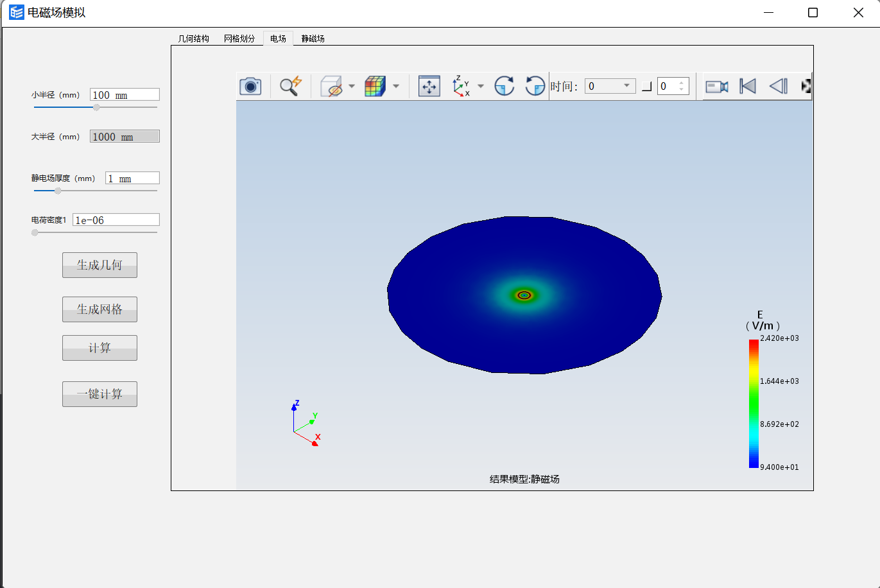Click the rotate counterclockwise icon
Viewport: 880px width, 588px height.
pyautogui.click(x=535, y=86)
